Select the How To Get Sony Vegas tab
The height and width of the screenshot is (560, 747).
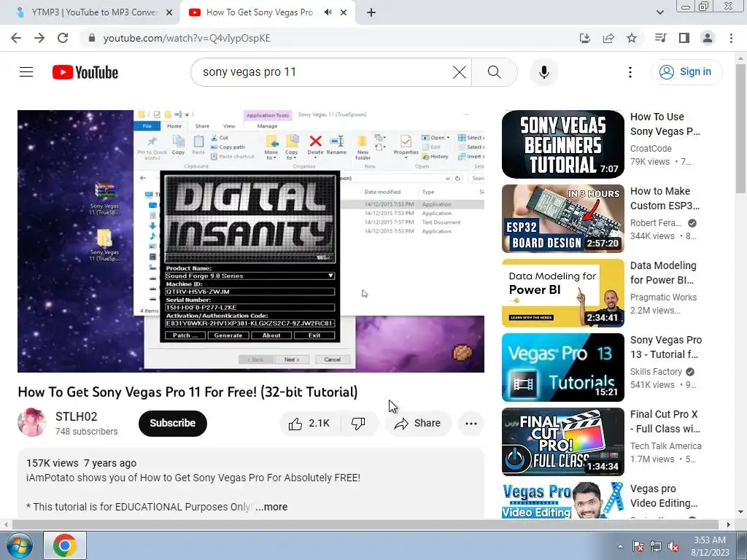[x=260, y=12]
